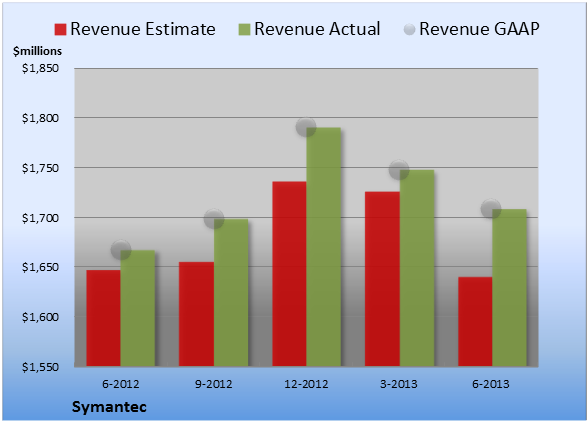588x422 pixels.
Task: Click the '6-2012' x-axis label
Action: [121, 384]
